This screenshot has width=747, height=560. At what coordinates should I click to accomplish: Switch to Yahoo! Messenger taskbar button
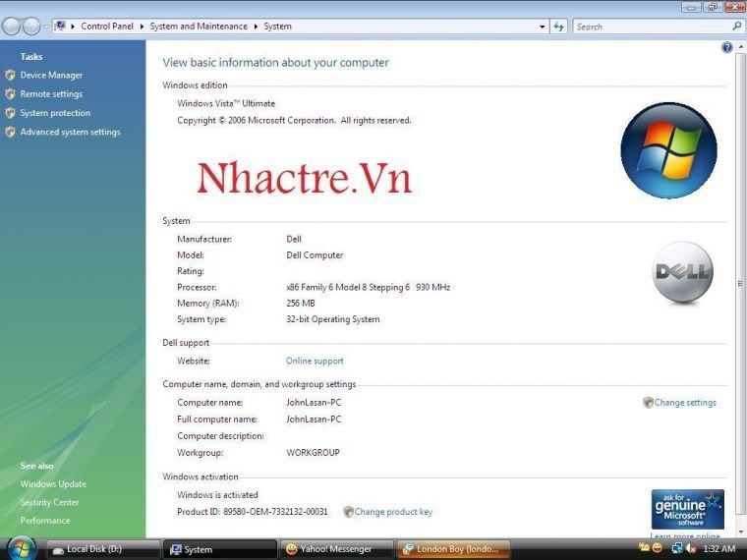[336, 549]
